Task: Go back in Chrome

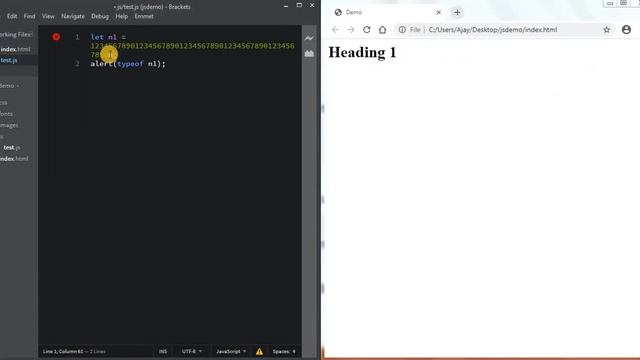Action: tap(335, 29)
